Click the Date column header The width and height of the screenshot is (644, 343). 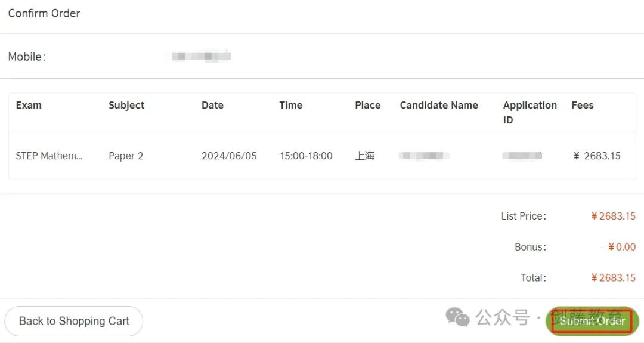coord(212,105)
